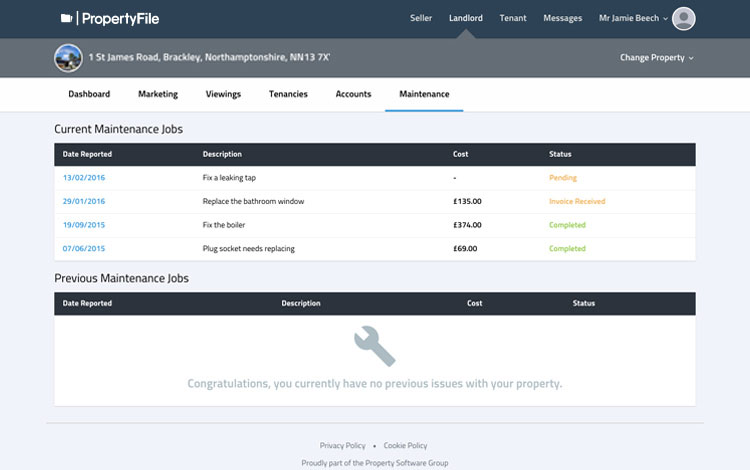Switch to the Dashboard tab

click(x=89, y=94)
